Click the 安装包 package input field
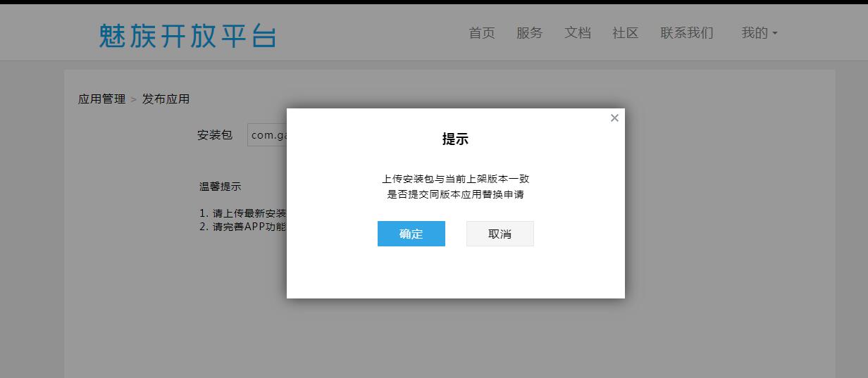Screen dimensions: 868x378 [x=267, y=135]
